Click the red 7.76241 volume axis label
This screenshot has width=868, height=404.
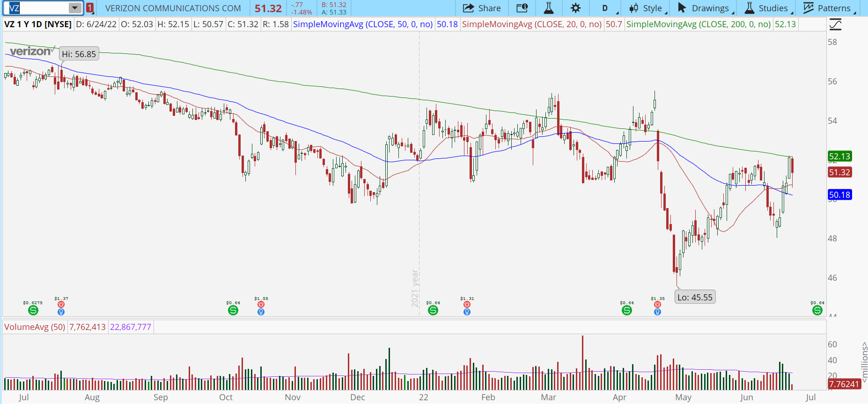coord(845,384)
